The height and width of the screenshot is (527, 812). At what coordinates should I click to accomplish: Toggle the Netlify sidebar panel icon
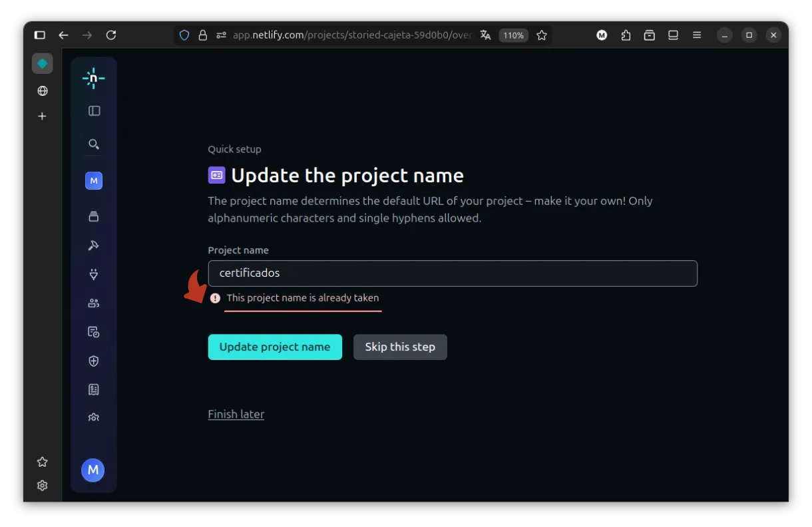click(x=94, y=111)
